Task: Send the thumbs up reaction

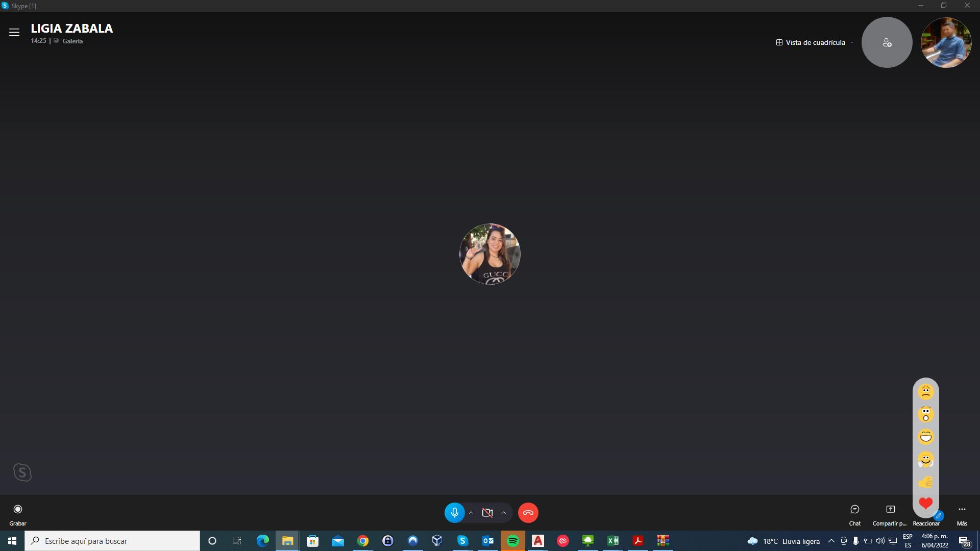Action: point(926,482)
